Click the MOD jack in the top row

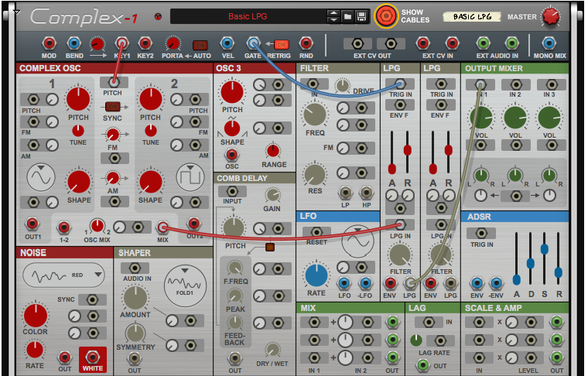[x=49, y=43]
